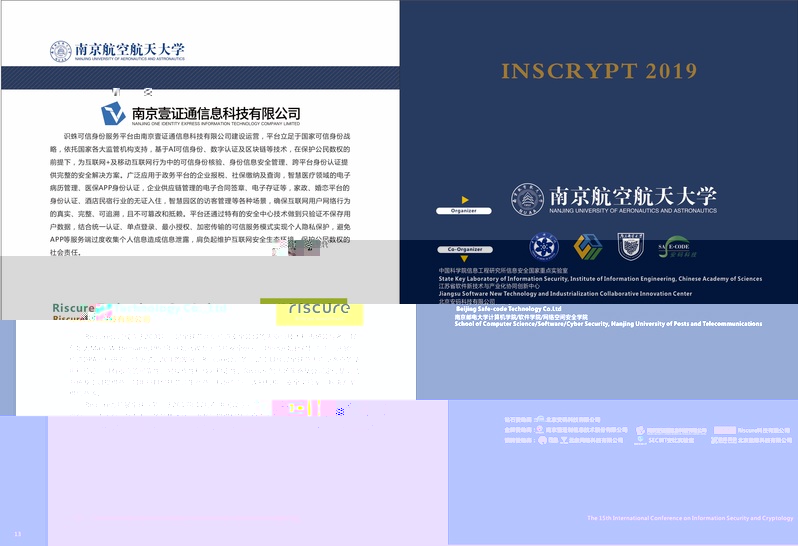Click the NUAA seal beside the Organizer label

(527, 199)
